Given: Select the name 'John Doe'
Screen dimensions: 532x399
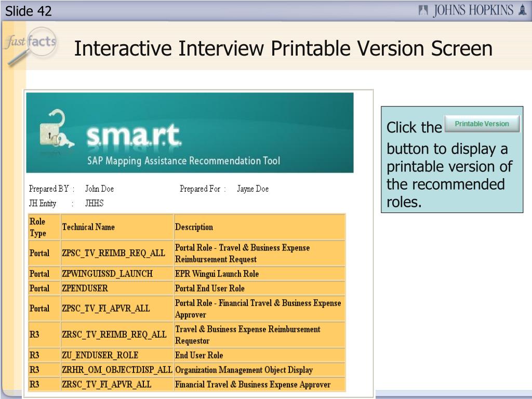Looking at the screenshot, I should click(x=99, y=189).
